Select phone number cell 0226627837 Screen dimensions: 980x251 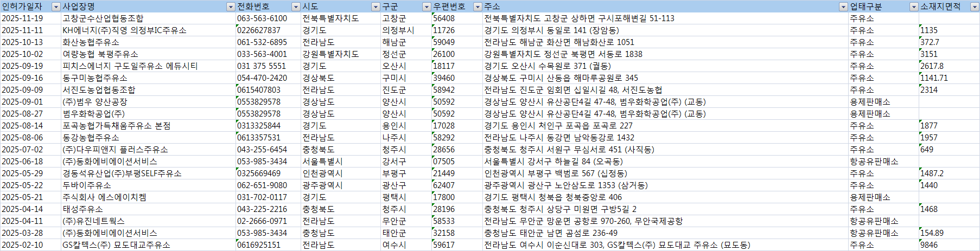268,30
